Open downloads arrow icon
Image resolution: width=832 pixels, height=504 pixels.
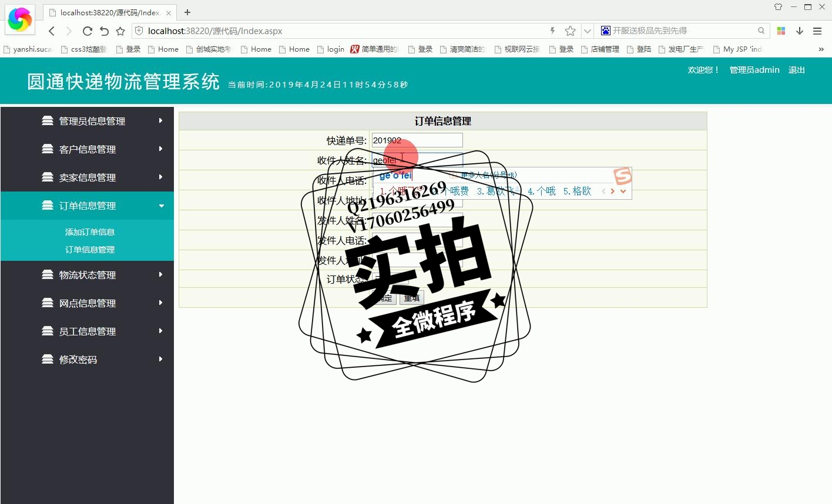tap(800, 31)
